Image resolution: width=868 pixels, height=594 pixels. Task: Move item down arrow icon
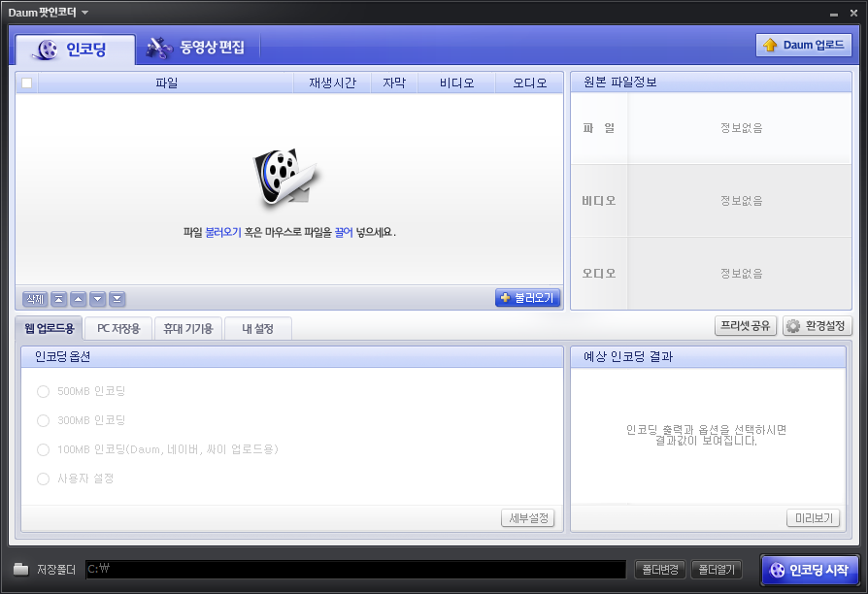click(98, 299)
